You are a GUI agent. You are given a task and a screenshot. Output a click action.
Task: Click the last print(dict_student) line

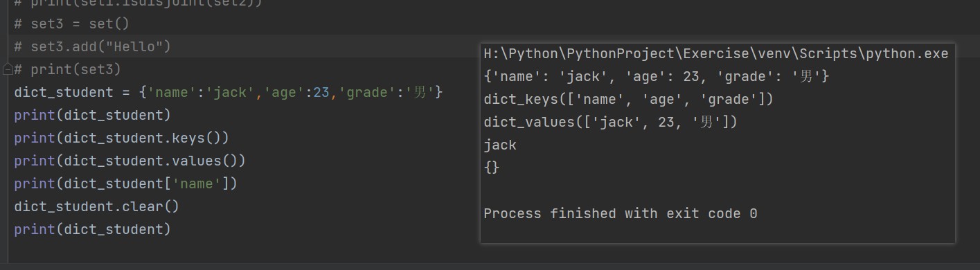[92, 229]
